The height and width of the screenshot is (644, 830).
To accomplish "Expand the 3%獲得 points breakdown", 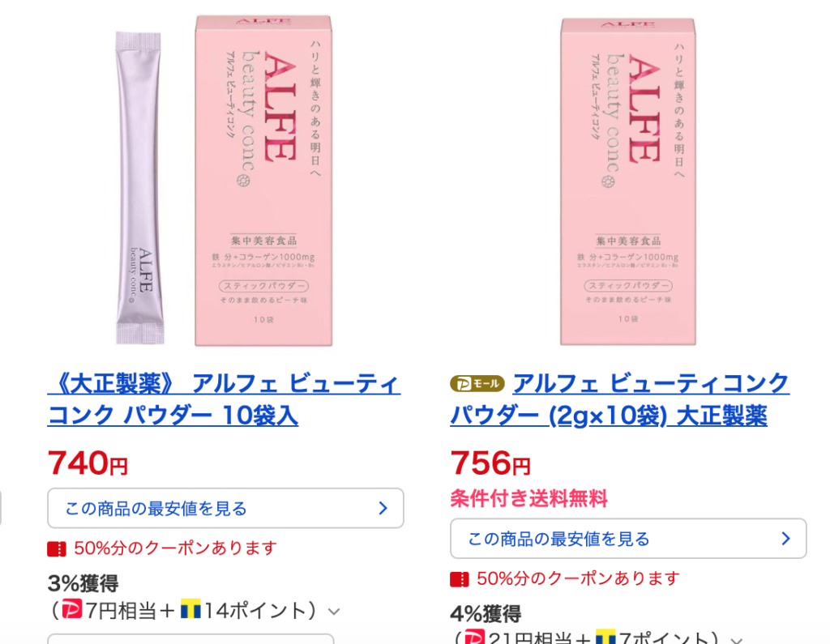I will point(334,612).
